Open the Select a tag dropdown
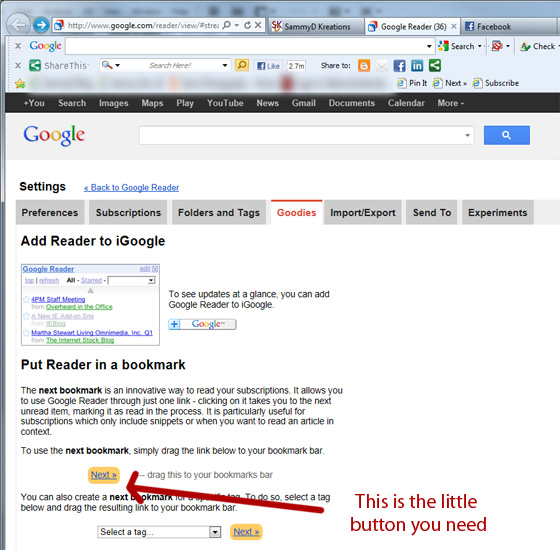This screenshot has width=560, height=550. [x=159, y=532]
